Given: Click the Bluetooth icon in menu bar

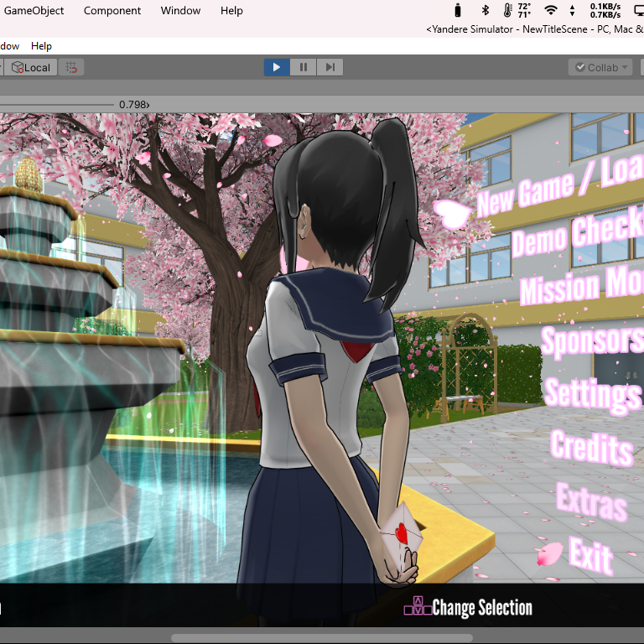Looking at the screenshot, I should (485, 10).
